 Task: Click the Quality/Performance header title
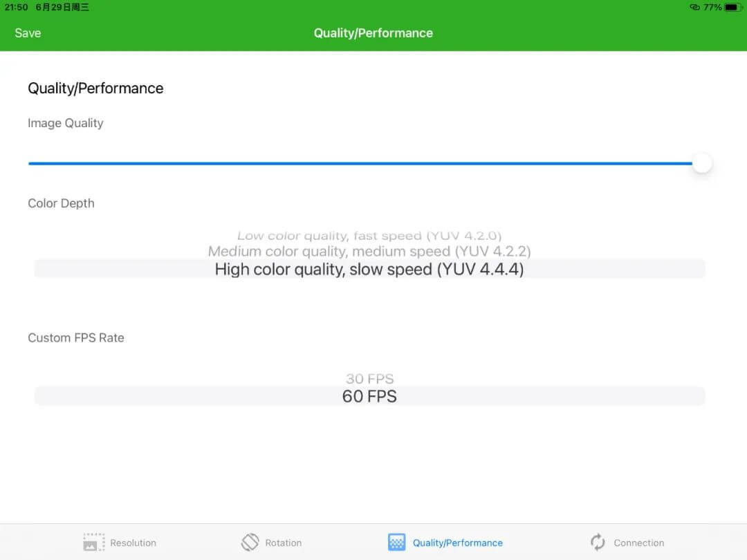tap(373, 33)
